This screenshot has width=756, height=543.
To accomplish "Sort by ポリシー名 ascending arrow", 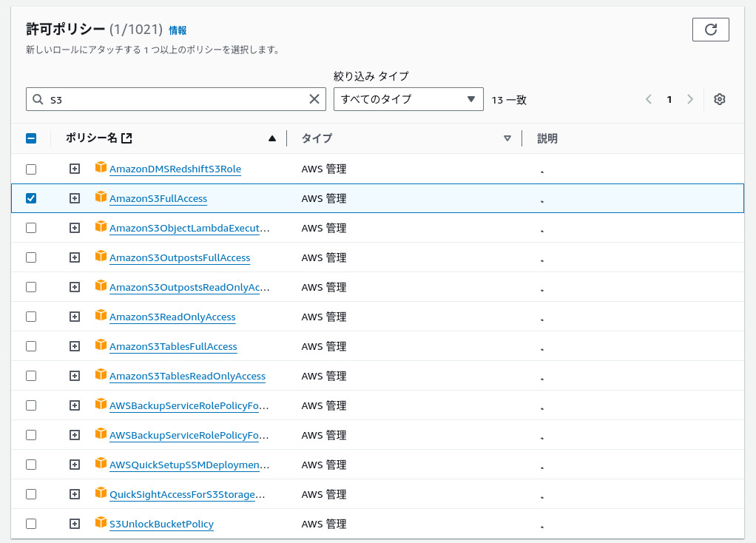I will pos(272,138).
